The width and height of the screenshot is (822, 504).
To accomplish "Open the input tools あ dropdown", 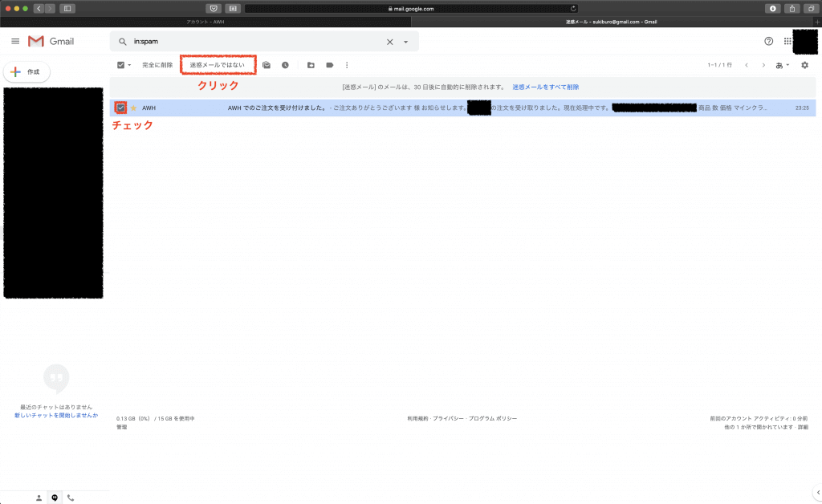I will pyautogui.click(x=783, y=65).
